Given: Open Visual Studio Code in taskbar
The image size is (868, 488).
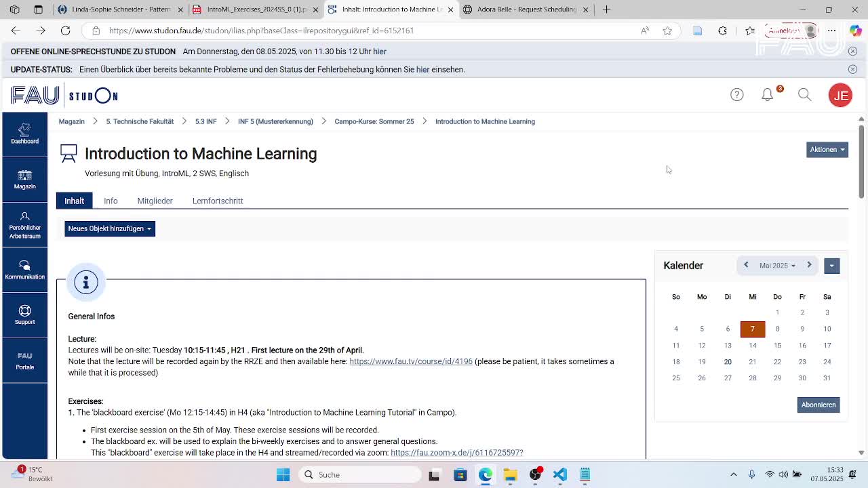Looking at the screenshot, I should coord(560,474).
